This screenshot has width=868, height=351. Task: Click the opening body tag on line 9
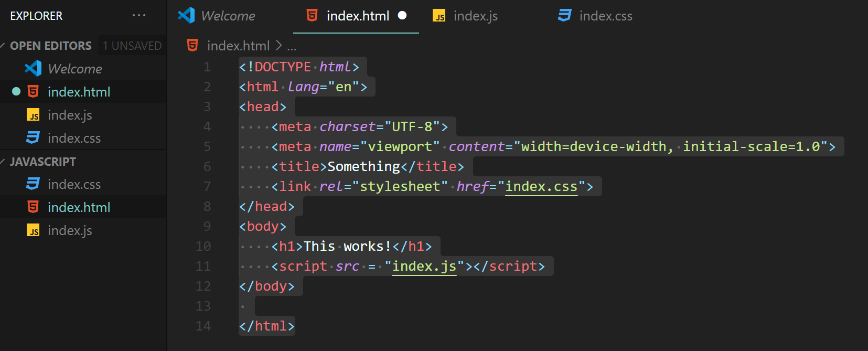263,226
